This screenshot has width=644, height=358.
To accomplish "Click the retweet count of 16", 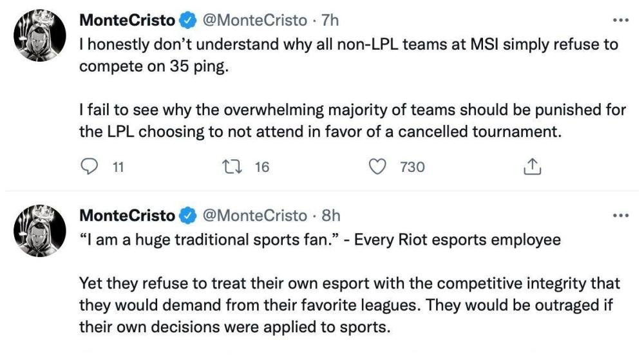I will pos(261,167).
